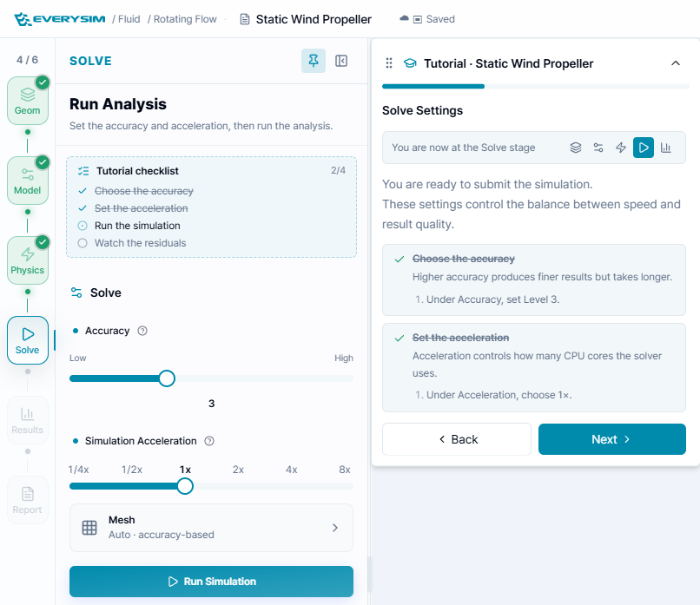Click the Geometry stage layers icon in tutorial
Image resolution: width=700 pixels, height=605 pixels.
pyautogui.click(x=576, y=148)
